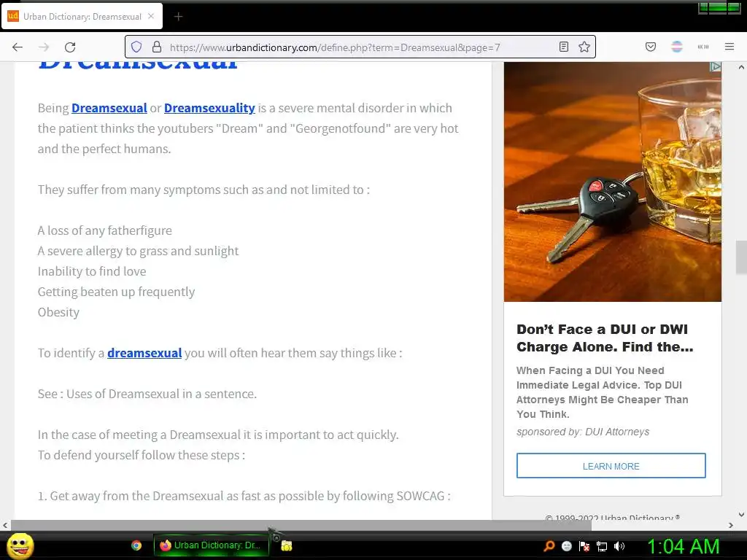Open a new browser tab
This screenshot has width=747, height=560.
pyautogui.click(x=178, y=17)
